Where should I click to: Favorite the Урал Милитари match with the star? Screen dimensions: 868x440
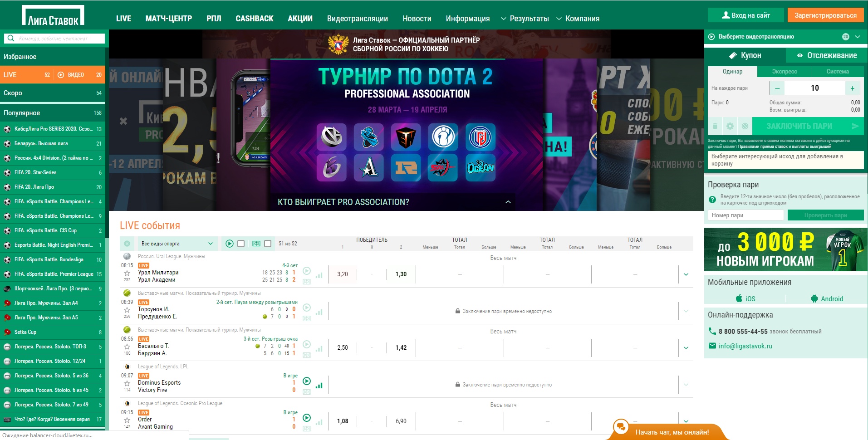[x=127, y=273]
